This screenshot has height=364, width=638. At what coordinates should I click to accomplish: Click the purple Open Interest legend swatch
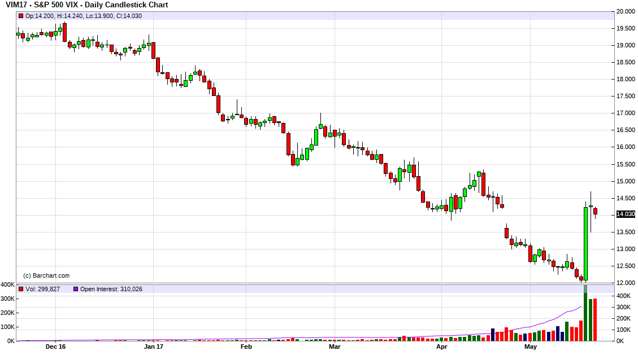coord(76,290)
